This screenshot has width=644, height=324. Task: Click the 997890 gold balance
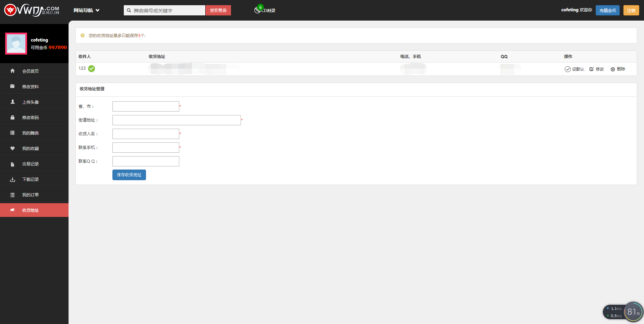(x=58, y=47)
